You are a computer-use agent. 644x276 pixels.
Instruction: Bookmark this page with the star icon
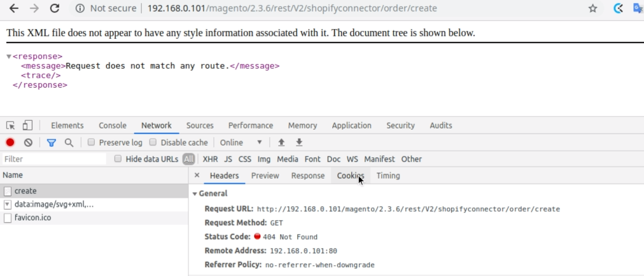coord(592,8)
